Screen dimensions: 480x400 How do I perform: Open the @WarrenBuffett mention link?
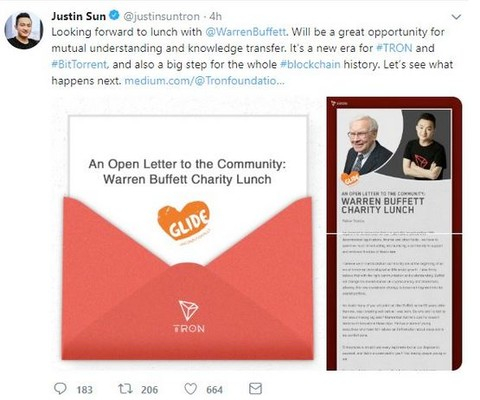[x=246, y=32]
